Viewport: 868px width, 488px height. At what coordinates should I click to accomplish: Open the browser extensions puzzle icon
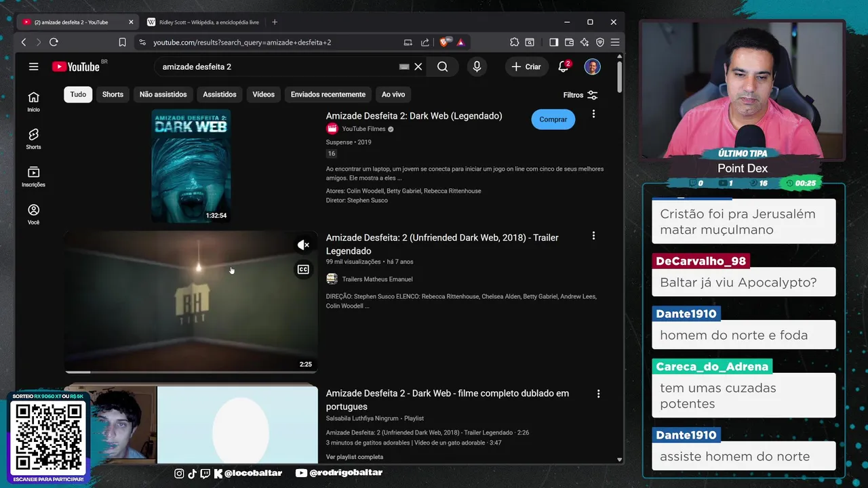point(514,42)
